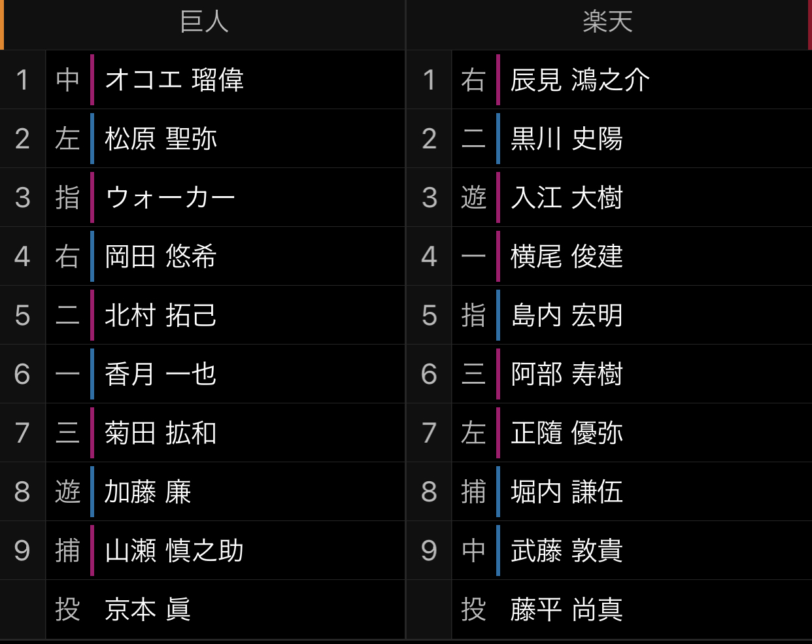Open player 阿部 寿樹
This screenshot has height=644, width=812.
point(567,374)
